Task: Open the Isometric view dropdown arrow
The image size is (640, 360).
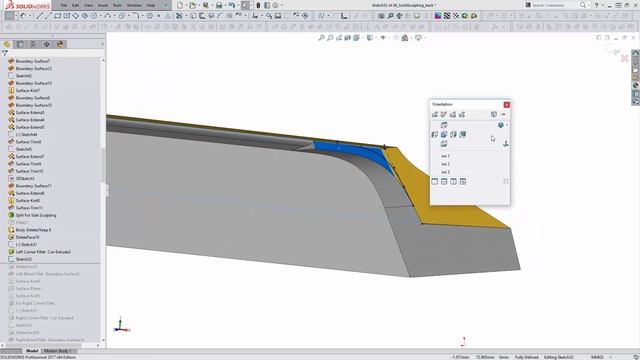Action: [x=507, y=125]
